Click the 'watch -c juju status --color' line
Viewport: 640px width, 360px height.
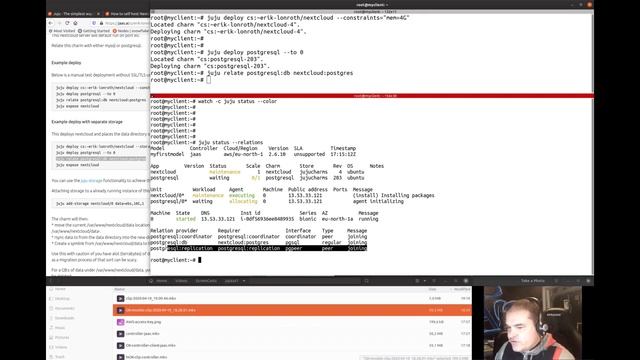click(x=213, y=101)
